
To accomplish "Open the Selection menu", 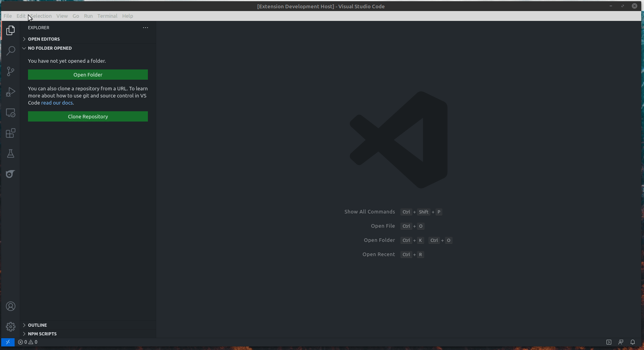I will (41, 16).
